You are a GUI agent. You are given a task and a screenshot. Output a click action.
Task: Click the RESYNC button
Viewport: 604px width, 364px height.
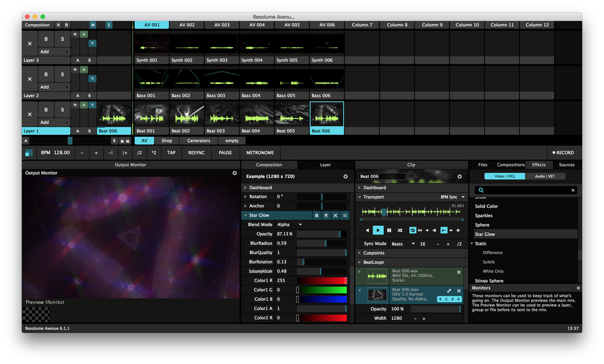196,153
